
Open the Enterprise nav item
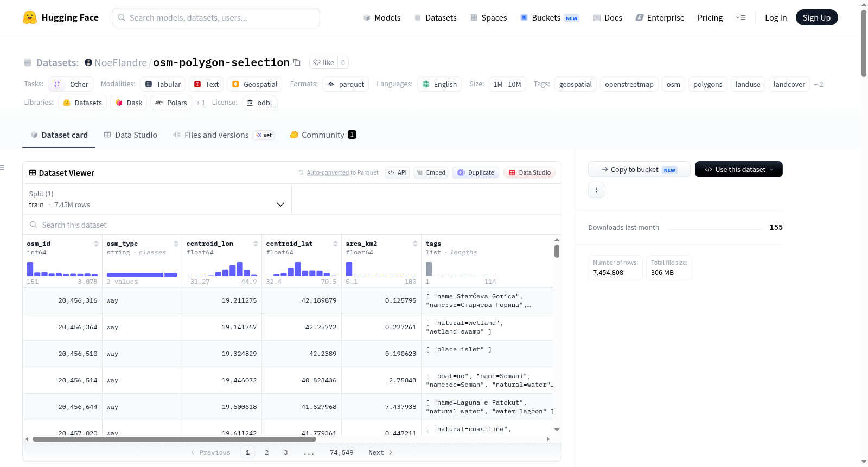coord(660,17)
